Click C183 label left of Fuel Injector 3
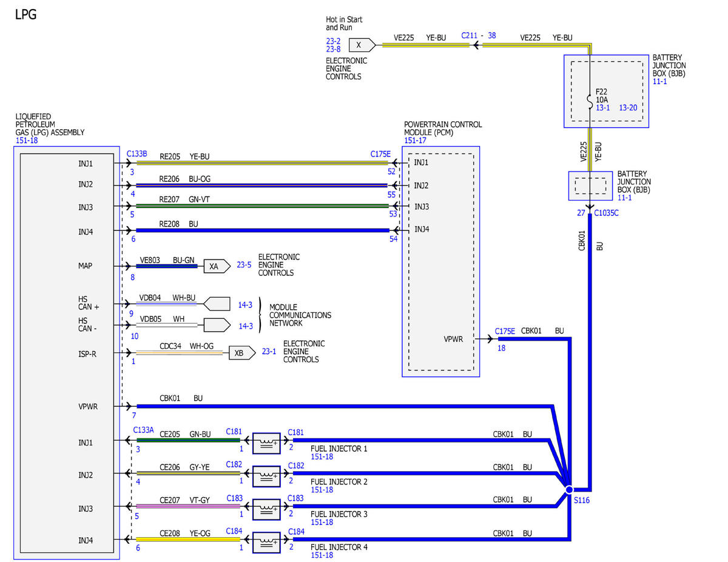Screen dimensions: 728x562 (x=234, y=498)
